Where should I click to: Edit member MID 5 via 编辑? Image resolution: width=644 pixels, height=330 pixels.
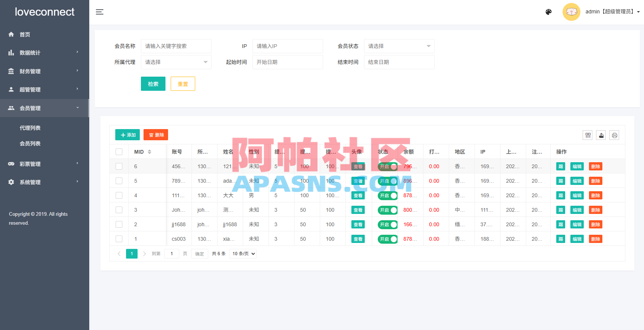577,181
